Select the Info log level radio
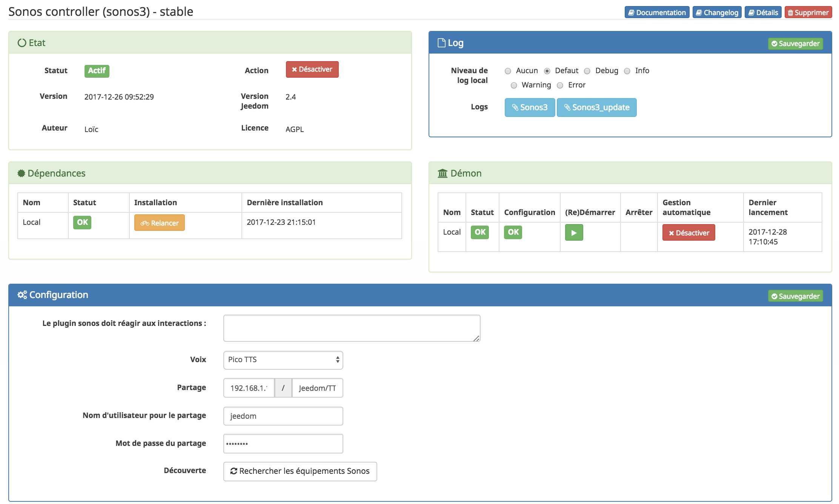The image size is (839, 504). point(627,71)
